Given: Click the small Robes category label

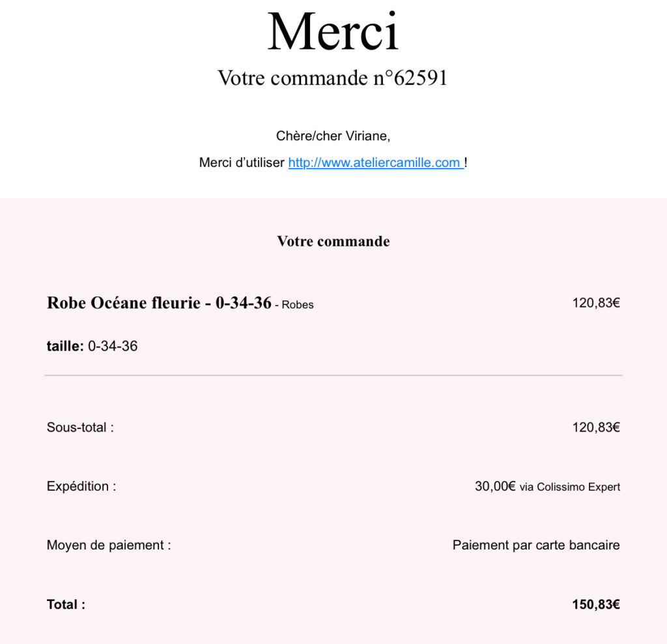Looking at the screenshot, I should pos(298,305).
